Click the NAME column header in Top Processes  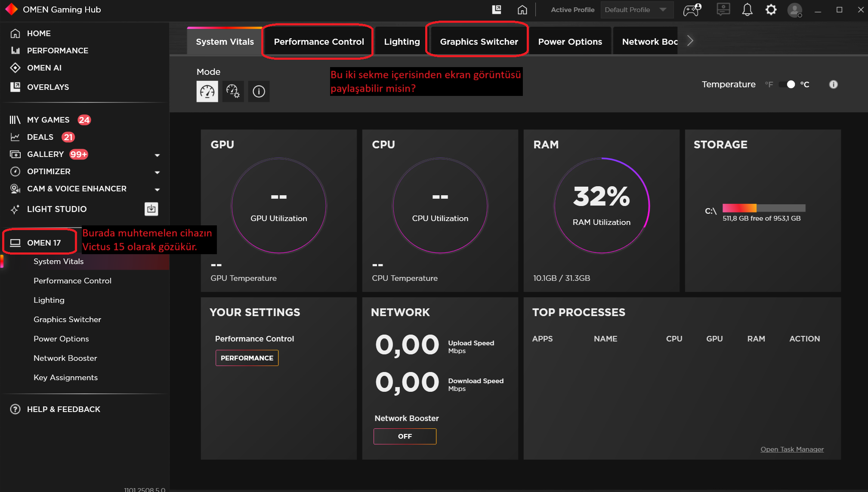point(605,338)
